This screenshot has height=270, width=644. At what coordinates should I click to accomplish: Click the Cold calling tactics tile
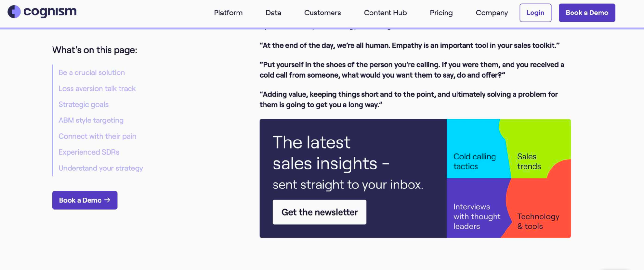[474, 161]
